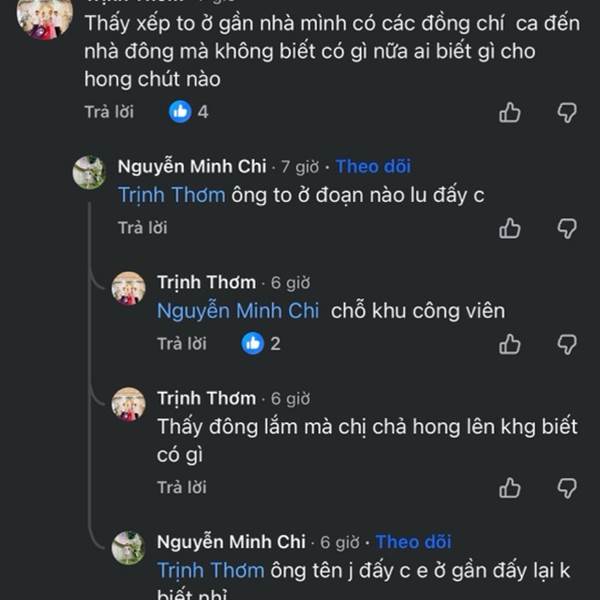
Task: Like the top comment about xếp to
Action: click(x=510, y=112)
